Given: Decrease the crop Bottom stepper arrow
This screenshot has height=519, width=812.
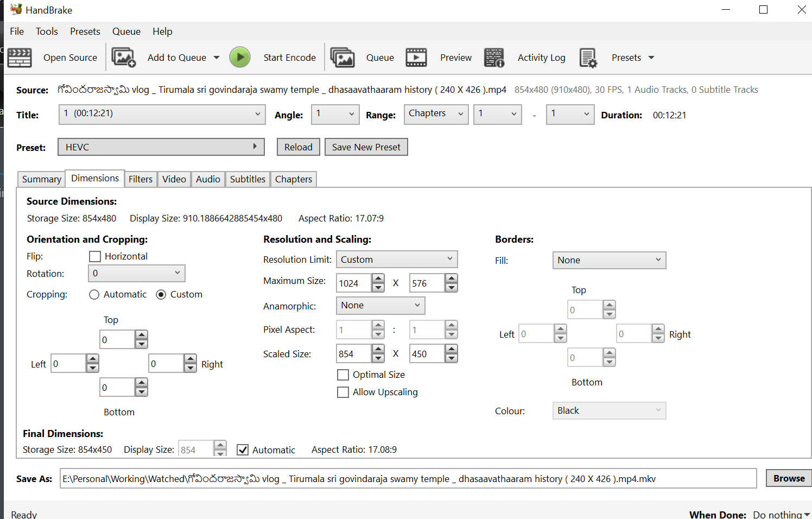Looking at the screenshot, I should click(x=142, y=392).
